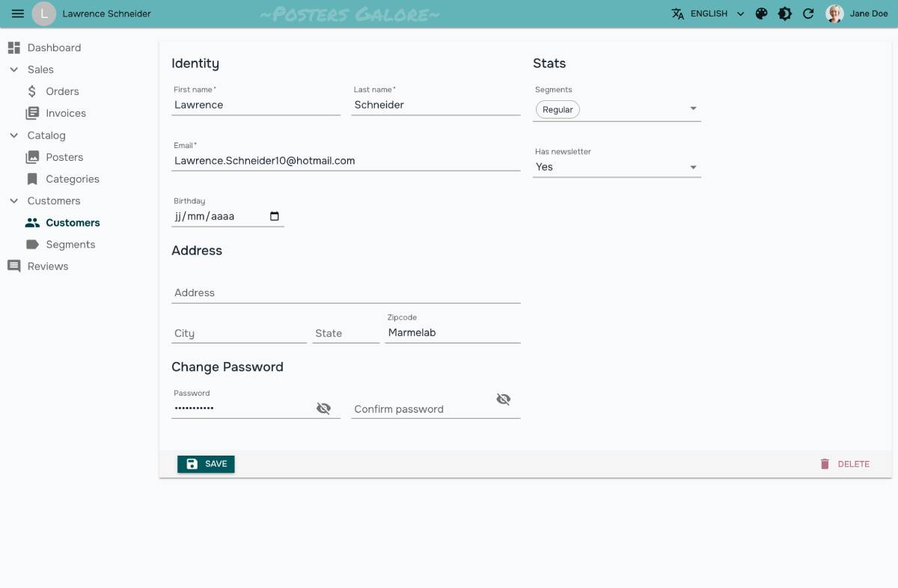This screenshot has width=898, height=588.
Task: Click the Address input field
Action: [346, 293]
